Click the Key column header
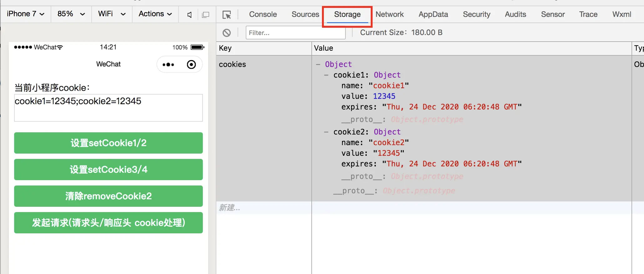Viewport: 644px width, 274px height. pyautogui.click(x=264, y=48)
